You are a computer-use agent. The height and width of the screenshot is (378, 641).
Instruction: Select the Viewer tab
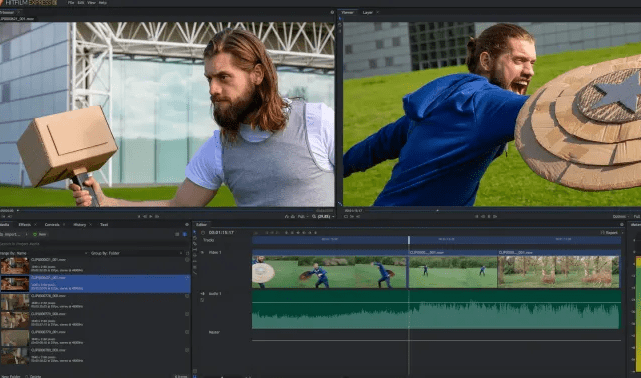(347, 12)
